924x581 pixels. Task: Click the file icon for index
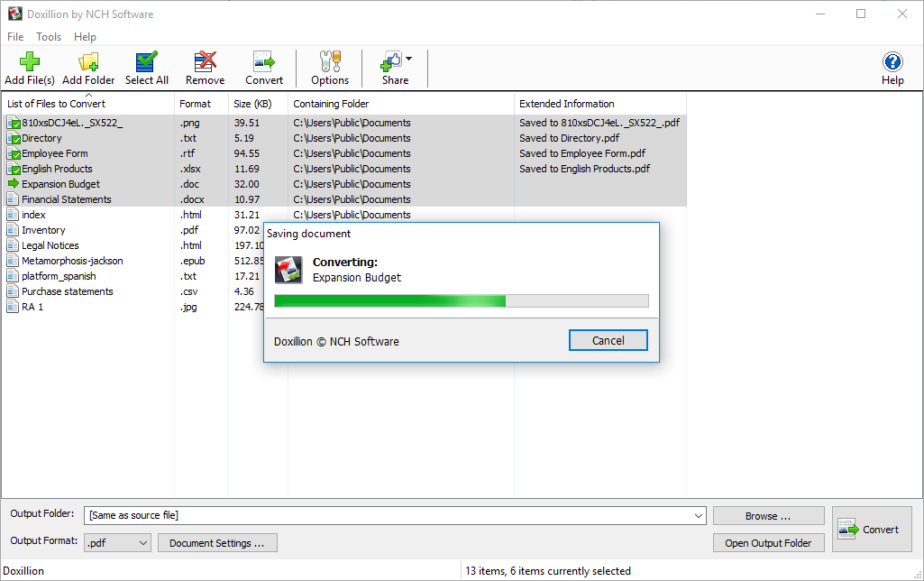click(x=13, y=215)
